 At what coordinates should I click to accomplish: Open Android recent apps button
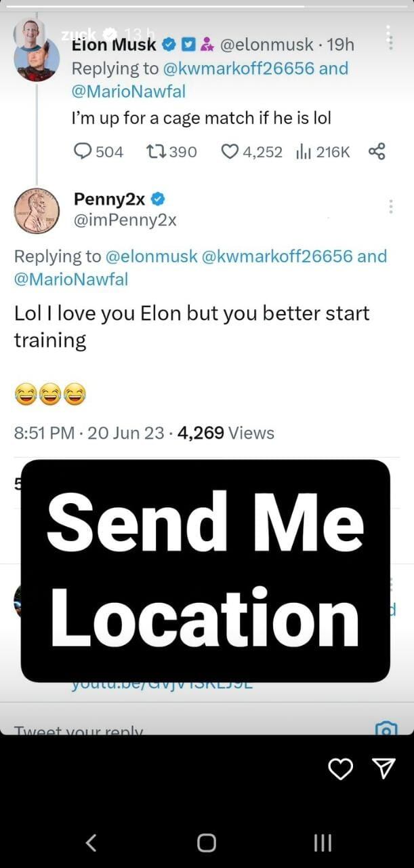[x=323, y=843]
